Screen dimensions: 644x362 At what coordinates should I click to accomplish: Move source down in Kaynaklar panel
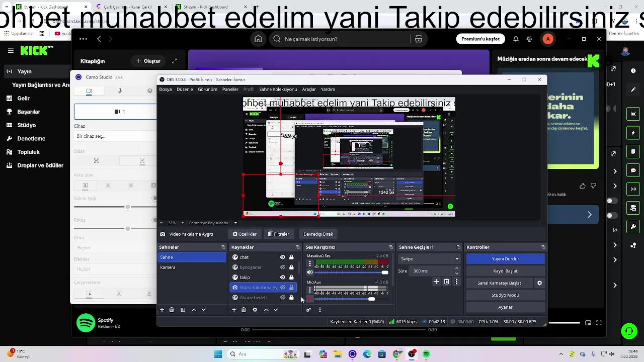point(276,310)
